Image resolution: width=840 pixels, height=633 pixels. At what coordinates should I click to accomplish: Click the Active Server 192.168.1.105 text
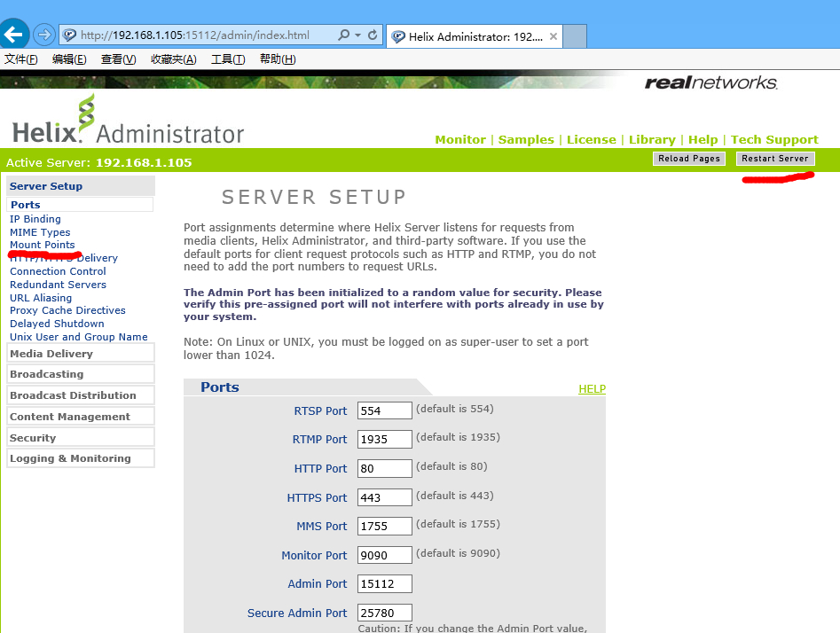(x=99, y=162)
